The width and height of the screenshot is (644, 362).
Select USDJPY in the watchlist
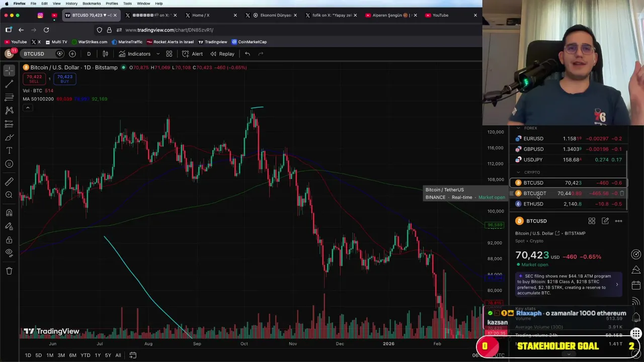[569, 160]
